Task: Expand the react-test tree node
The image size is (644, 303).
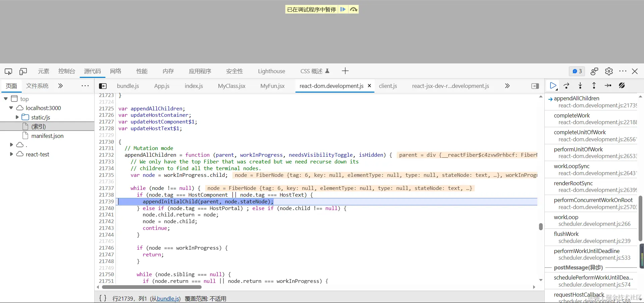Action: 11,154
